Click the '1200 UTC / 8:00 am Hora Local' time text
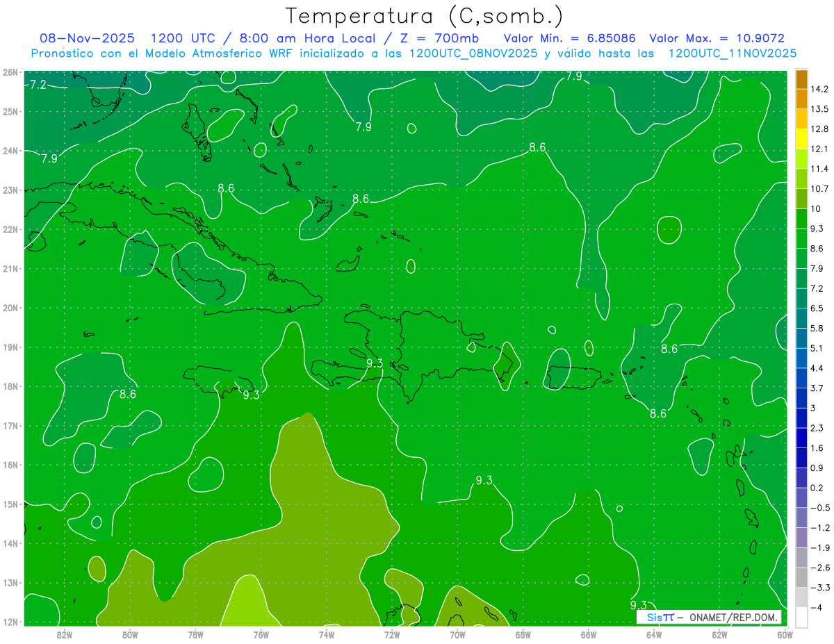834x644 pixels. [262, 38]
